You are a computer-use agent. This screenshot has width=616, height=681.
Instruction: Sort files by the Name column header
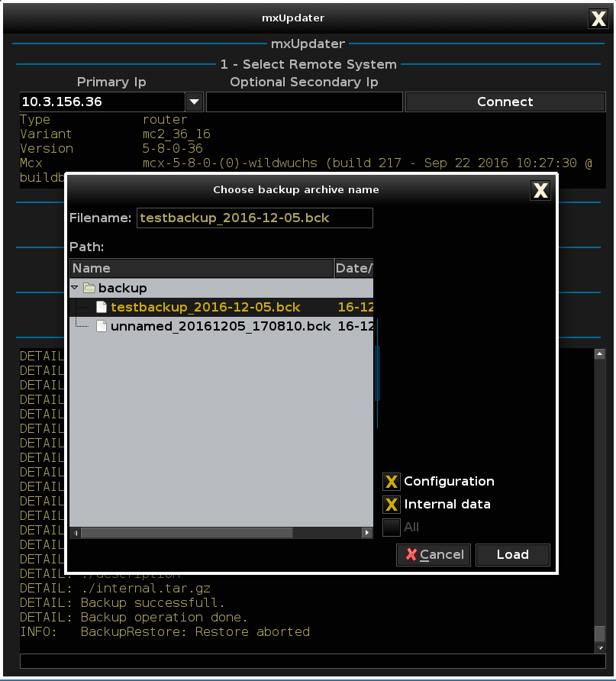pos(202,268)
